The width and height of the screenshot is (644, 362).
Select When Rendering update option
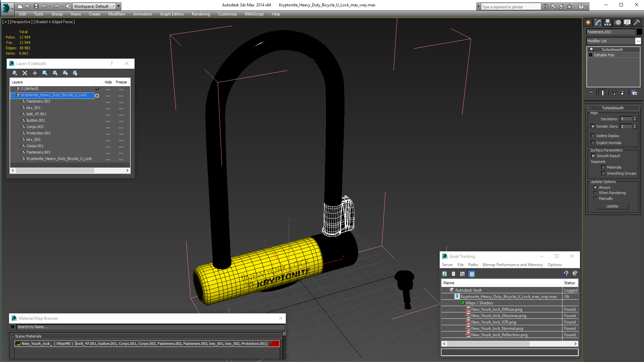(x=595, y=193)
